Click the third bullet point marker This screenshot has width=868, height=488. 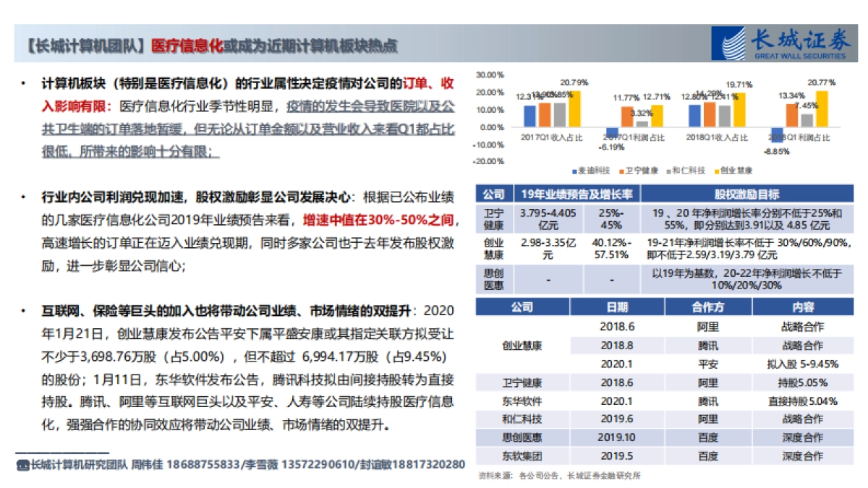click(x=25, y=311)
